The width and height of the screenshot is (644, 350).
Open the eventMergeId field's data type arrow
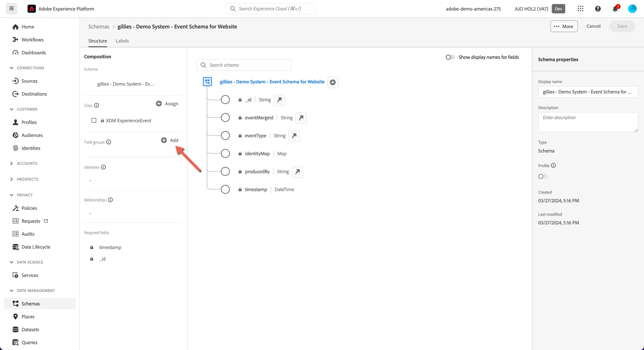(301, 118)
